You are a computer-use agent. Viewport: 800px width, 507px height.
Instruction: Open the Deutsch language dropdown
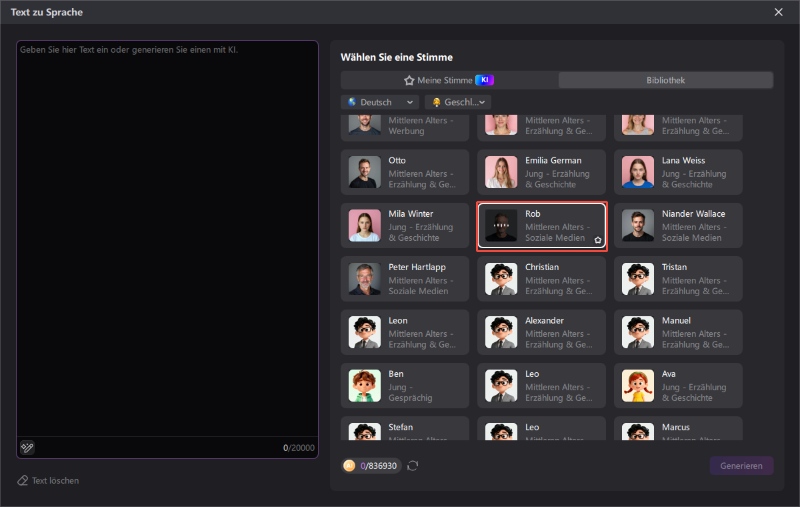pos(379,102)
